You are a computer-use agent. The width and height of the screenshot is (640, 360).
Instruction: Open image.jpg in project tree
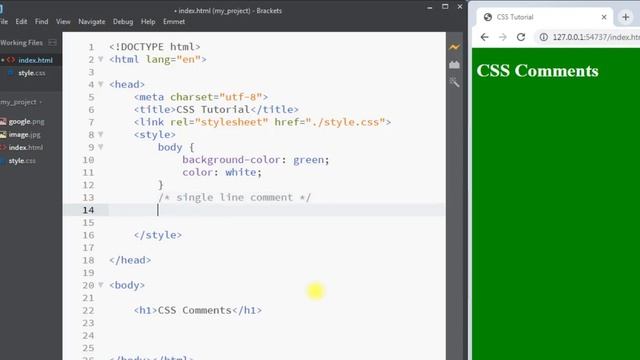24,134
